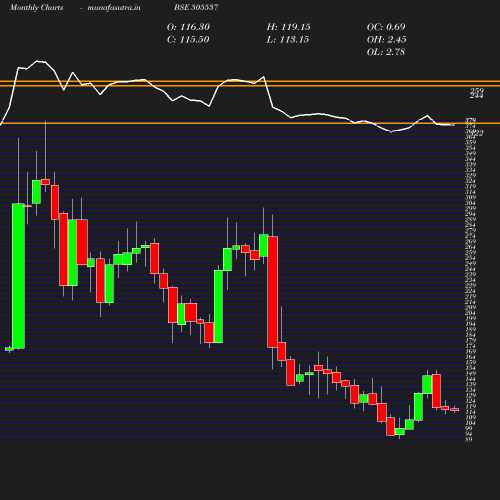Click the open price 'O: 116.30'
The width and height of the screenshot is (500, 500).
coord(188,27)
